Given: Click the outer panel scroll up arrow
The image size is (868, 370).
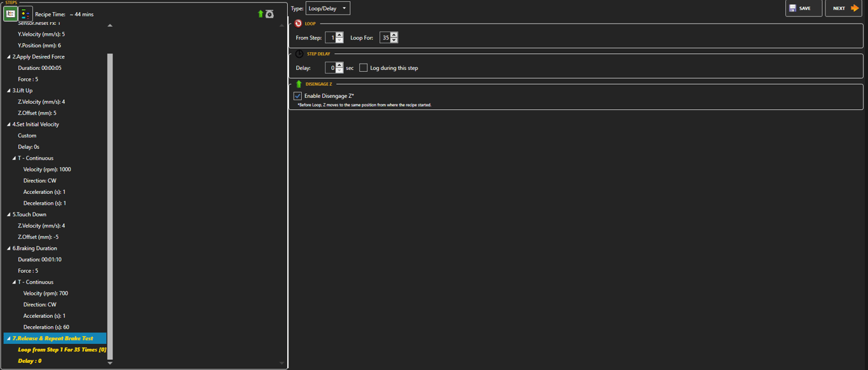Looking at the screenshot, I should coord(281,25).
